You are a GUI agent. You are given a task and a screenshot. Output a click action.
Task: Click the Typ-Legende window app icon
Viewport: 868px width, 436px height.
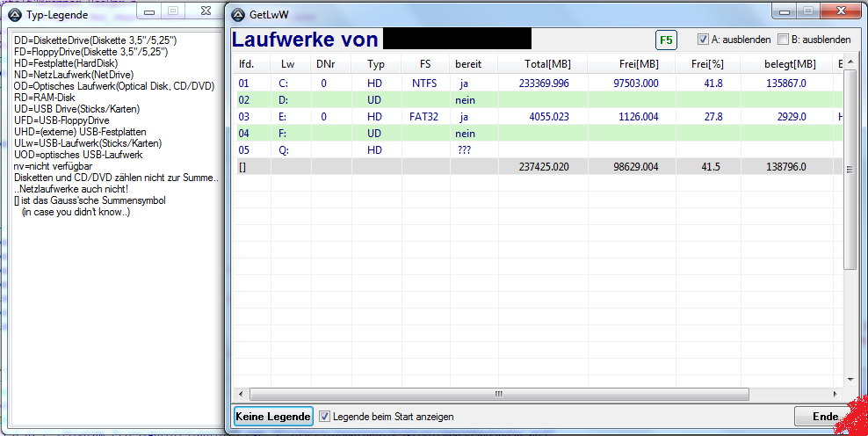point(15,13)
